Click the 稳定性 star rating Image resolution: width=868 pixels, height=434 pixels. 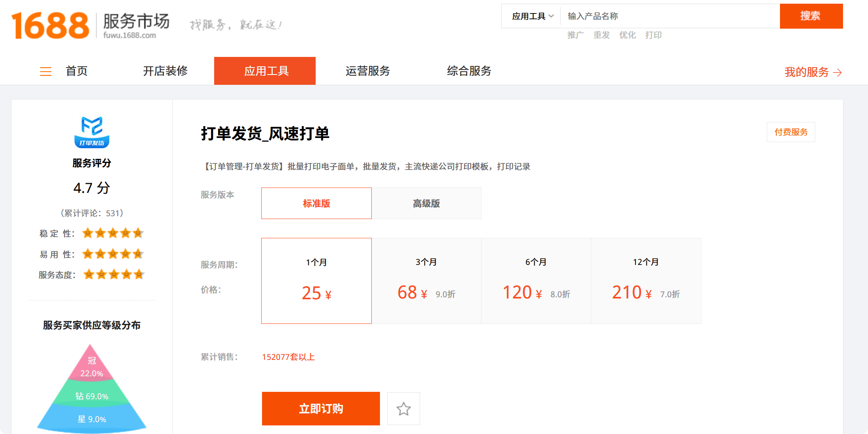click(113, 233)
